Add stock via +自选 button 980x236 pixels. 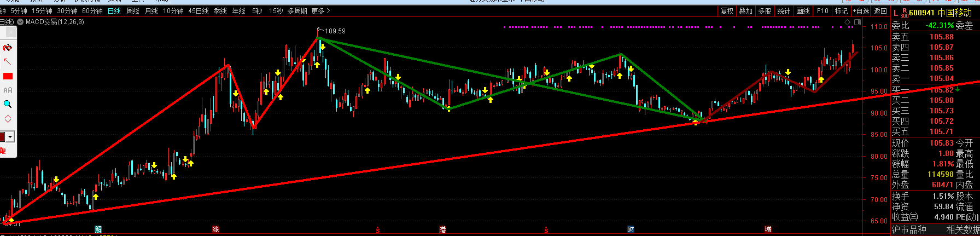point(861,11)
